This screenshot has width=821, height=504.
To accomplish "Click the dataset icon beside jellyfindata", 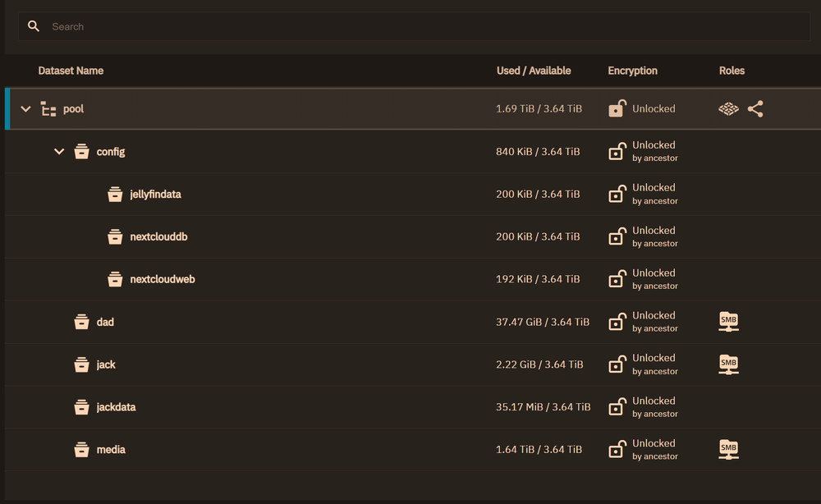I will [115, 195].
